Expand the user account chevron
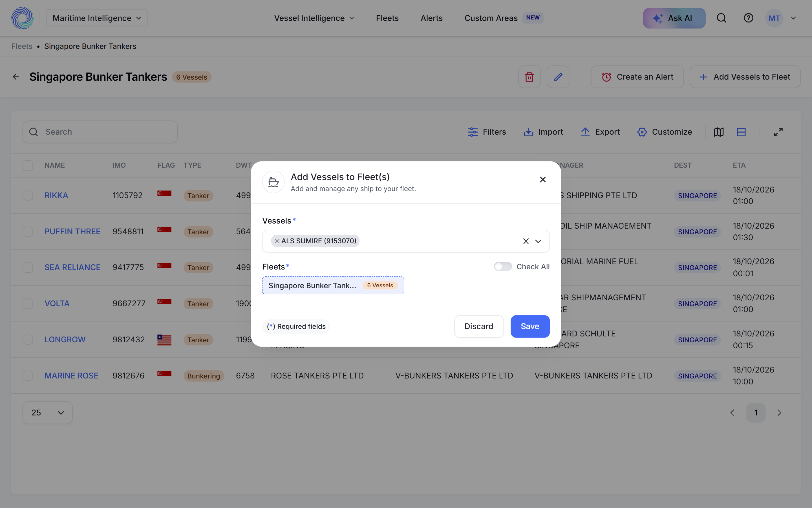The height and width of the screenshot is (508, 812). click(x=793, y=18)
